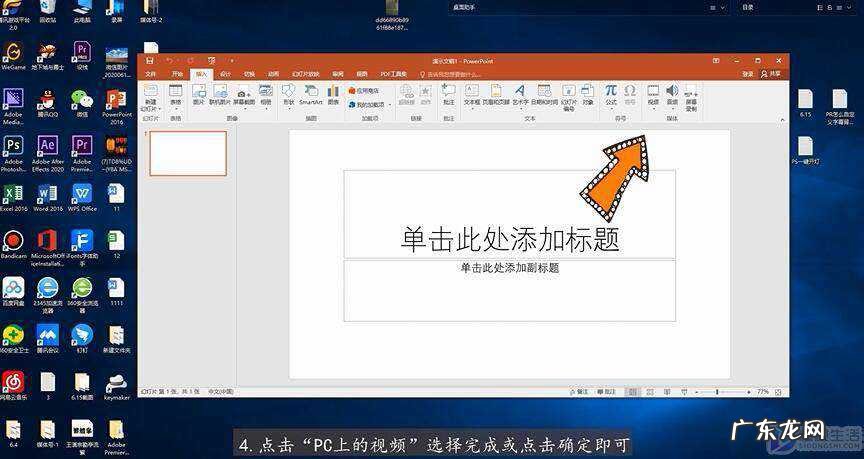Click the Photoshop desktop icon
864x459 pixels.
pos(13,152)
